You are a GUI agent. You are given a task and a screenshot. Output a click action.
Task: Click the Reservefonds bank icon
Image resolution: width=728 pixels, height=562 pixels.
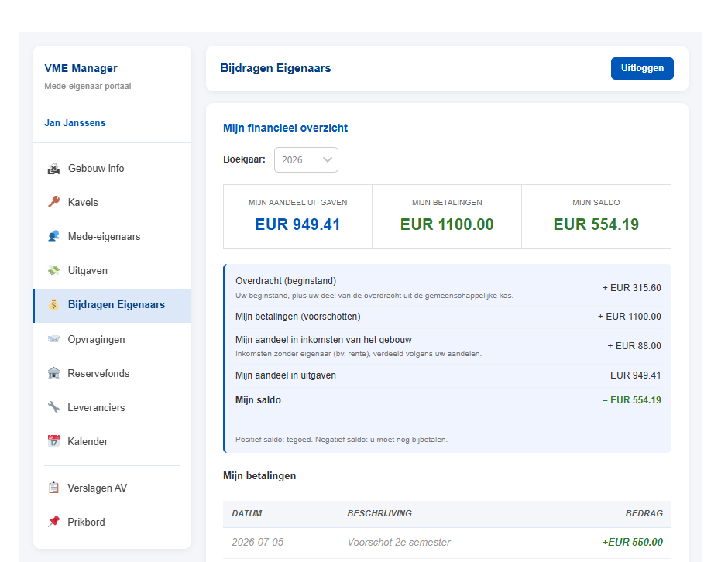coord(54,373)
